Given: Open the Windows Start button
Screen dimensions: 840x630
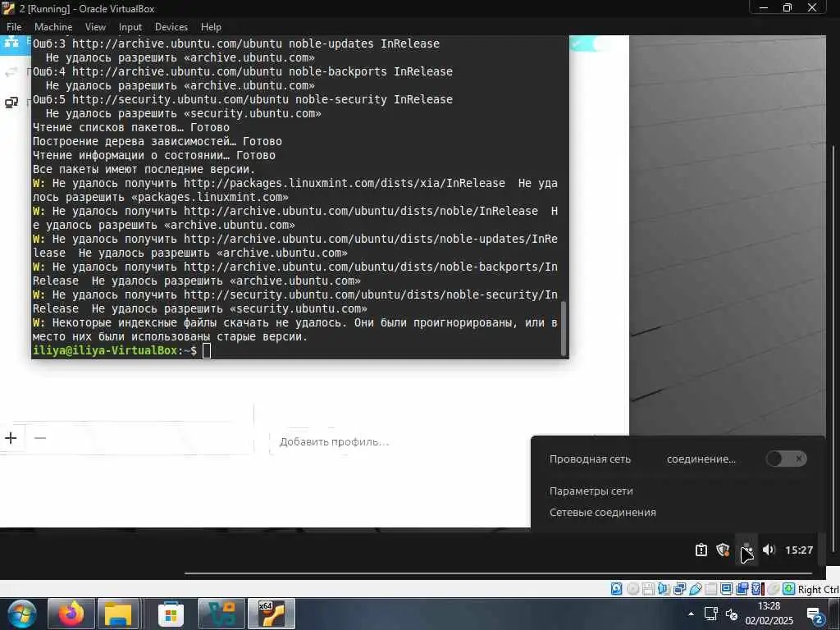Looking at the screenshot, I should 22,614.
